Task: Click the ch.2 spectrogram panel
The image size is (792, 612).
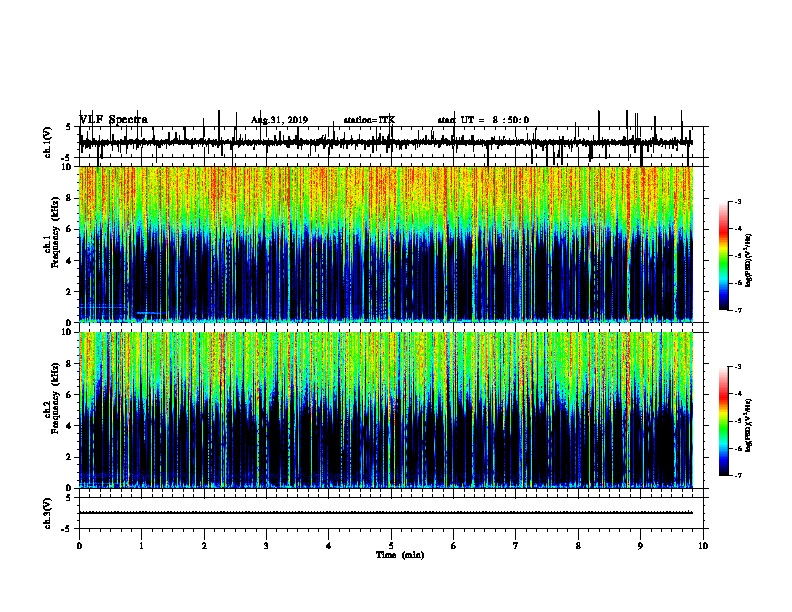Action: tap(386, 410)
